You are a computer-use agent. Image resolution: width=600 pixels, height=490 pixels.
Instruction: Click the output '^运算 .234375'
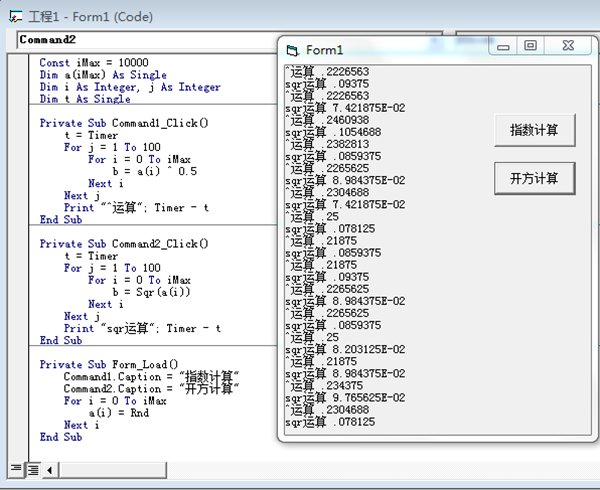click(324, 386)
